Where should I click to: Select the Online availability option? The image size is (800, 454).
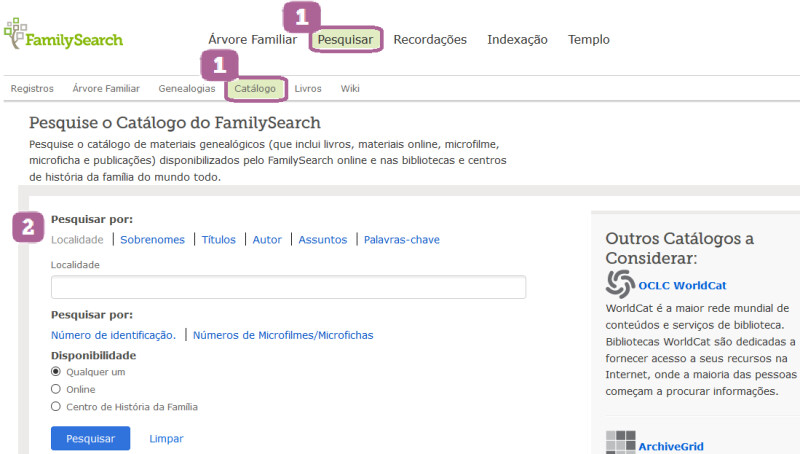coord(56,389)
